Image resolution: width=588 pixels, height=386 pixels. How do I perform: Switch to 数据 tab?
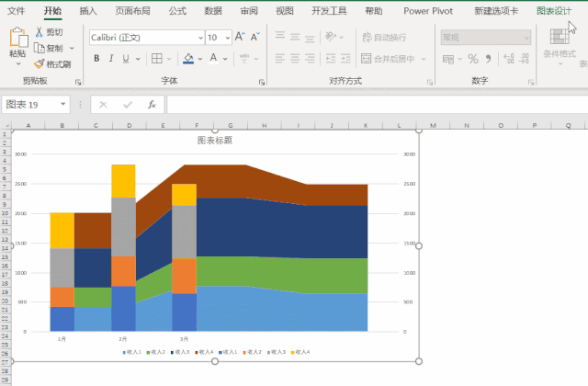tap(213, 11)
